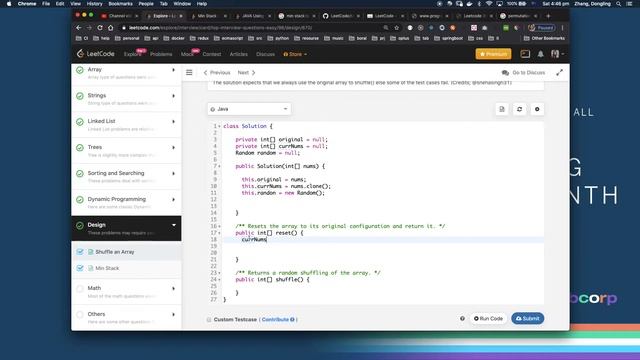Open the Chrome History menu
Screen dimensions: 640x360
point(94,4)
